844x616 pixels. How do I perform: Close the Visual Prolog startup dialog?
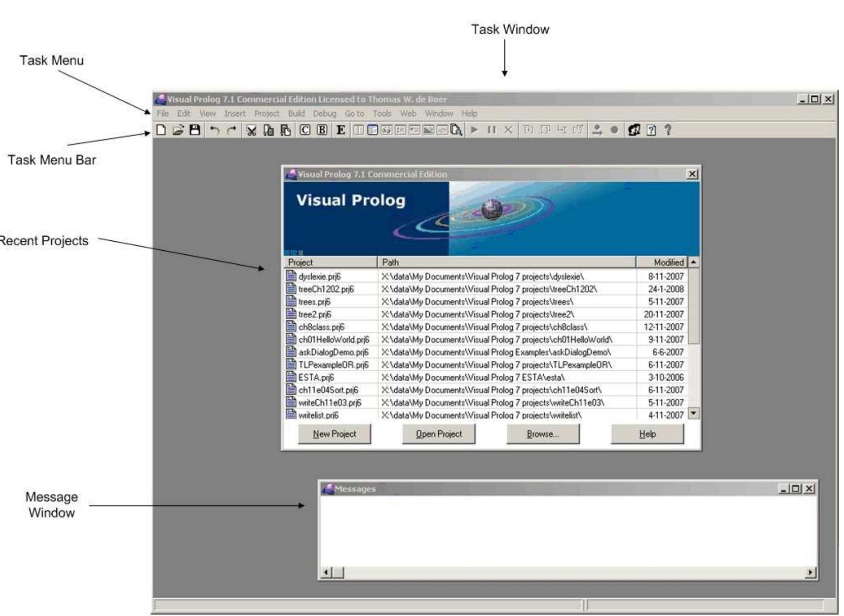click(x=692, y=174)
